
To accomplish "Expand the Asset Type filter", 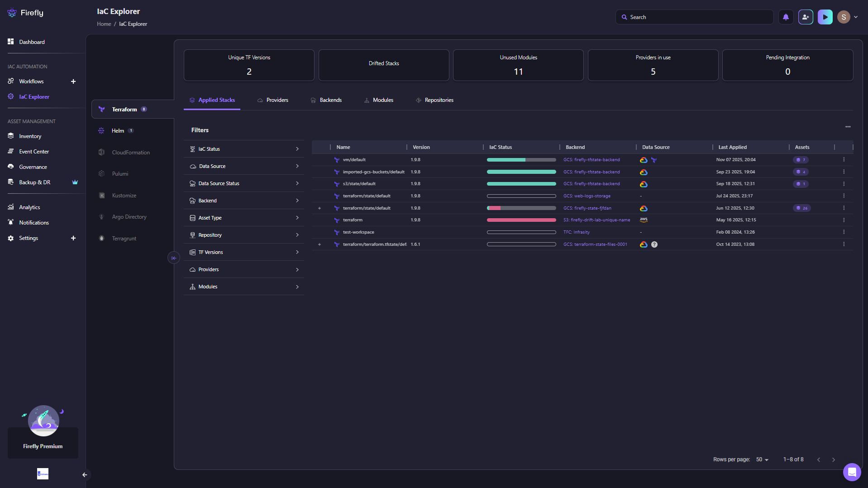I will [244, 218].
